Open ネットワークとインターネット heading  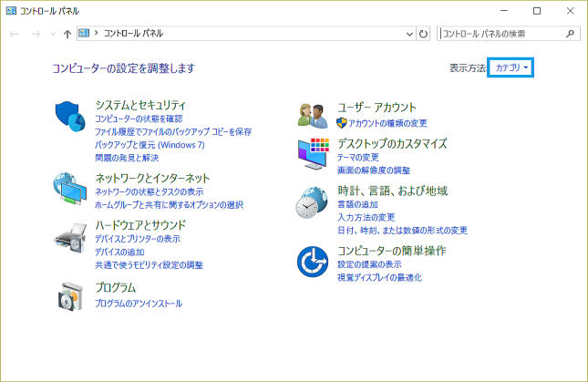click(152, 178)
